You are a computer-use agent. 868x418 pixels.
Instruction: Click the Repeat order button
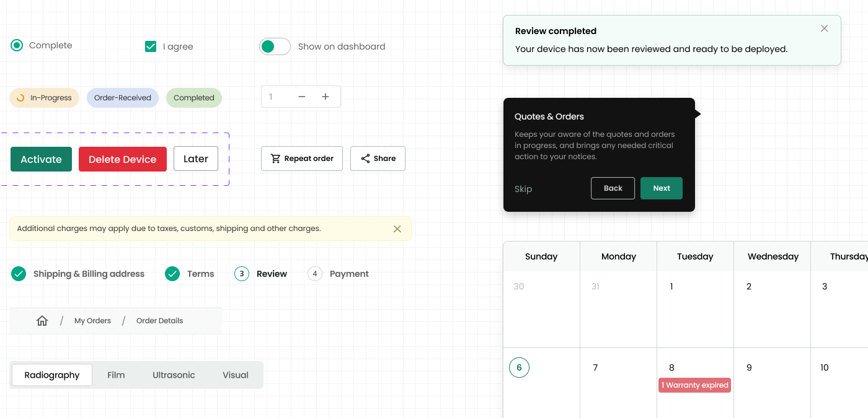pos(302,159)
